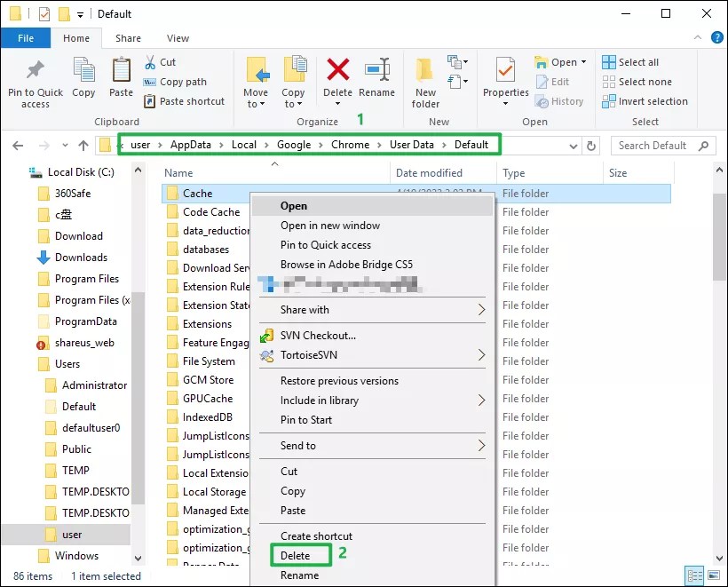Click Copy path in the ribbon

(175, 82)
